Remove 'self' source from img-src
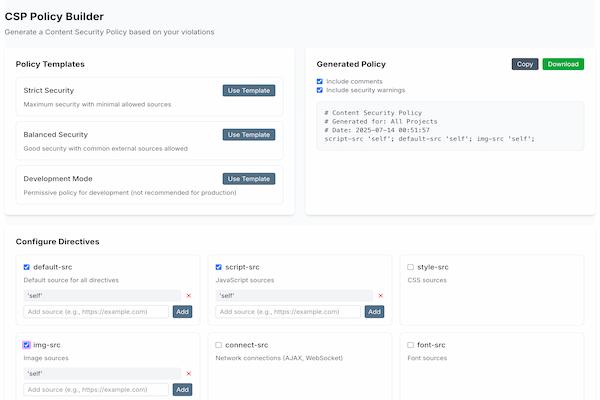Image resolution: width=600 pixels, height=400 pixels. (188, 374)
